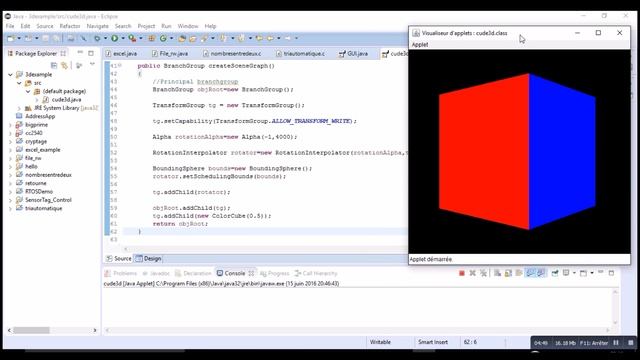Click the New wizard toolbar icon
The height and width of the screenshot is (360, 640).
[11, 38]
